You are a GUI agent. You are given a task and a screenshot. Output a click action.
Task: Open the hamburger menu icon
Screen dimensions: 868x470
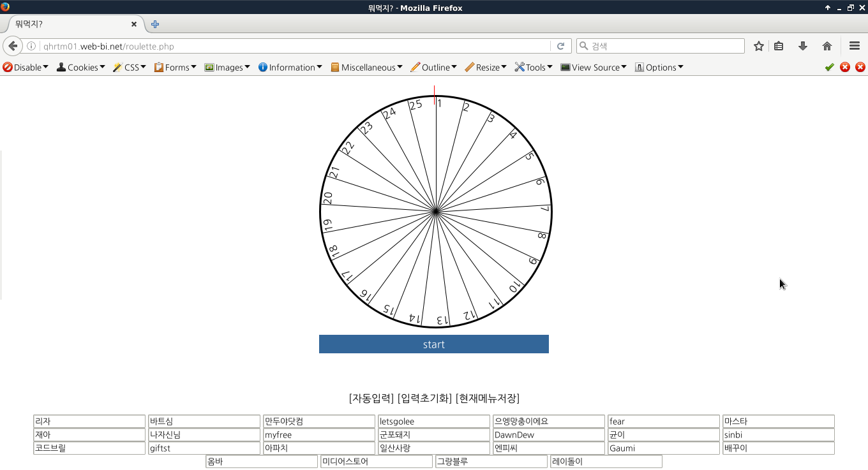855,46
